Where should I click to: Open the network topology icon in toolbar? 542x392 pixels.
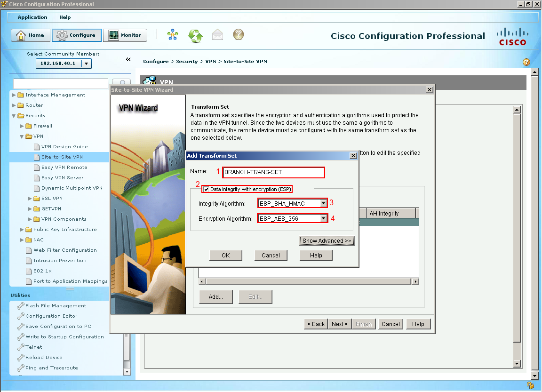click(x=173, y=35)
